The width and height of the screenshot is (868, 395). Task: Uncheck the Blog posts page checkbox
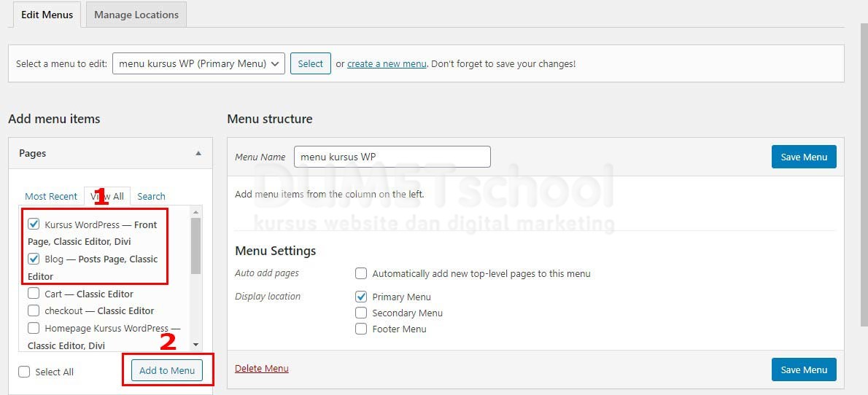(34, 259)
